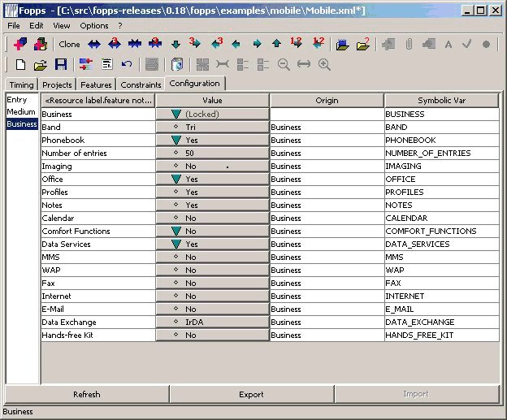
Task: Open the Data Services value dropdown
Action: coord(212,244)
